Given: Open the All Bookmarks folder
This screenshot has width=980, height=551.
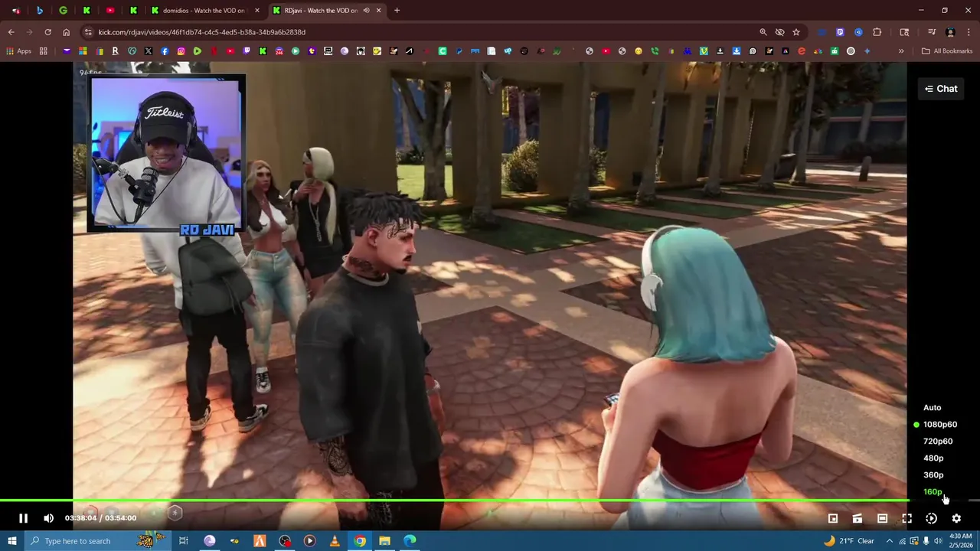Looking at the screenshot, I should pyautogui.click(x=947, y=51).
